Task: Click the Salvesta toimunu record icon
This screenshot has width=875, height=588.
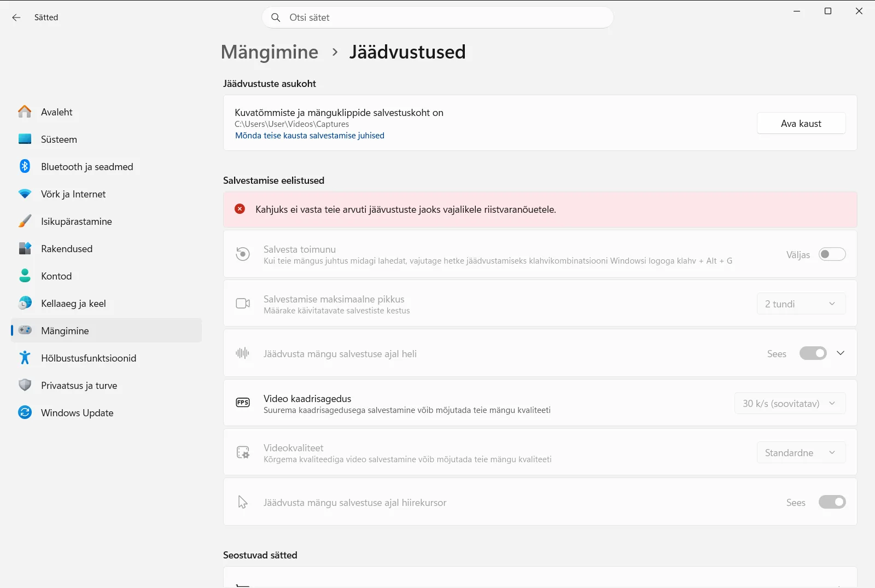Action: coord(243,254)
